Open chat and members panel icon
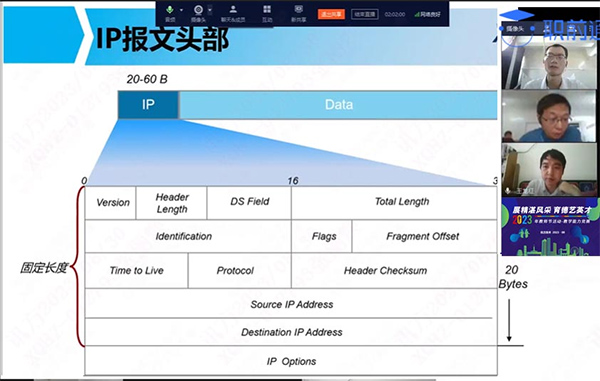Image resolution: width=600 pixels, height=381 pixels. tap(233, 13)
